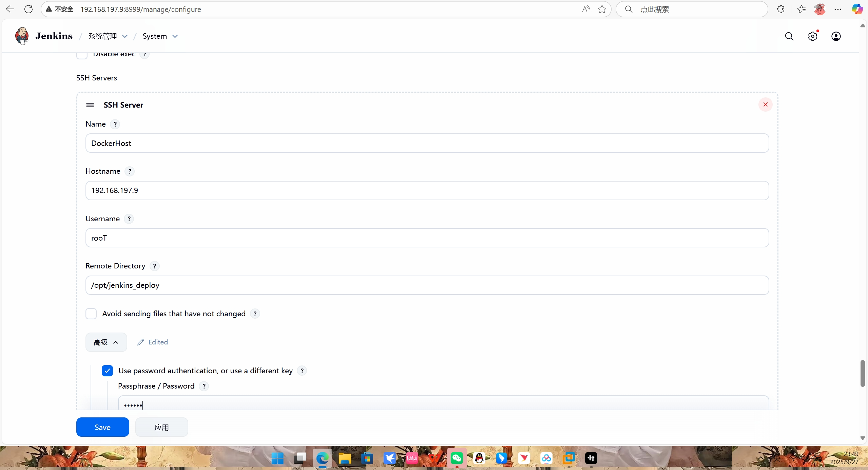Click the Edited indicator
Viewport: 868px width, 470px height.
click(x=153, y=342)
